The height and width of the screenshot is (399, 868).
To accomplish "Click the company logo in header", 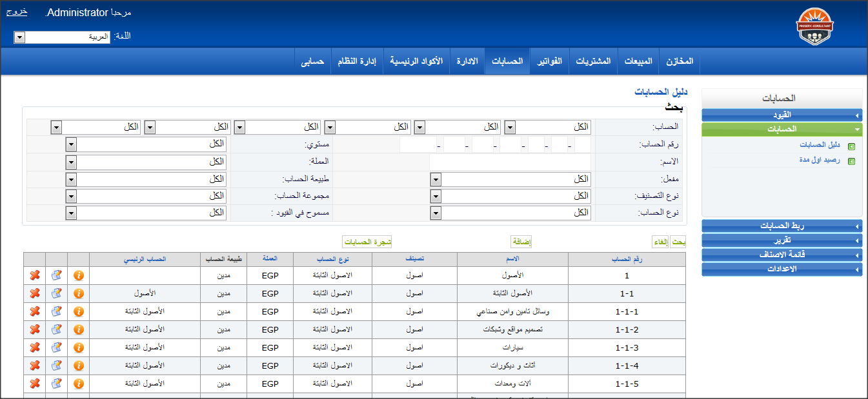I will click(814, 28).
